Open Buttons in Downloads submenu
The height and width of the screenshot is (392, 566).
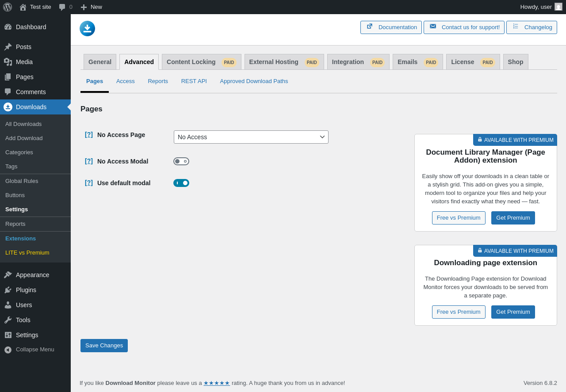[35, 195]
